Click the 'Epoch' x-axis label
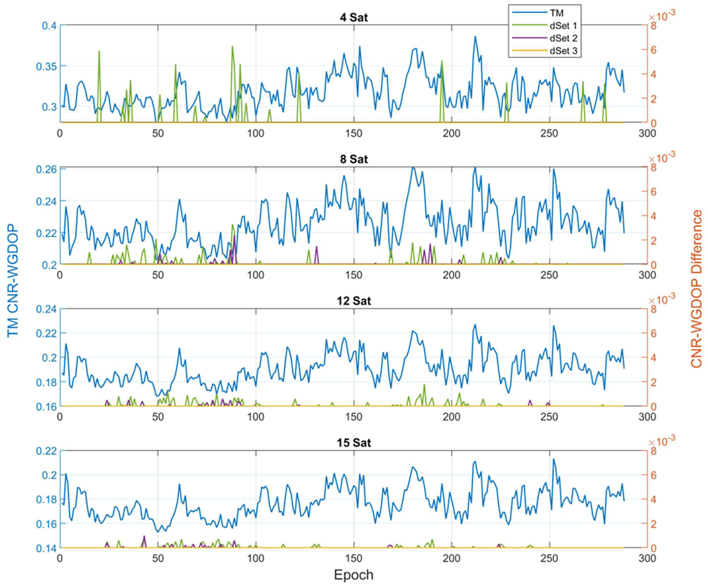 coord(354,574)
